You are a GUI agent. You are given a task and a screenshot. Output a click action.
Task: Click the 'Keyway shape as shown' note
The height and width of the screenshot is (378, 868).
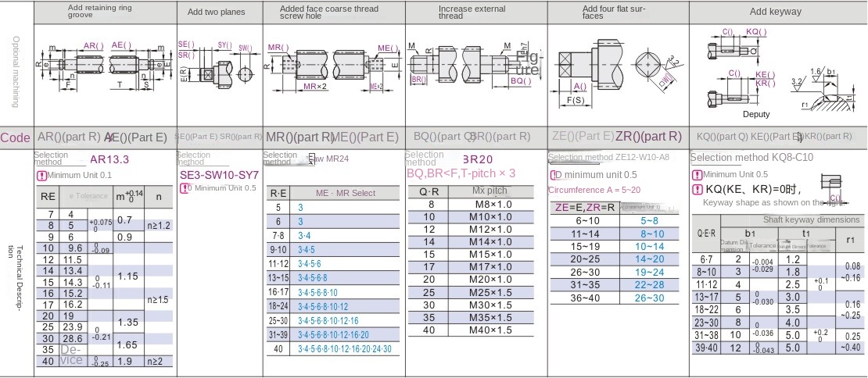(773, 202)
